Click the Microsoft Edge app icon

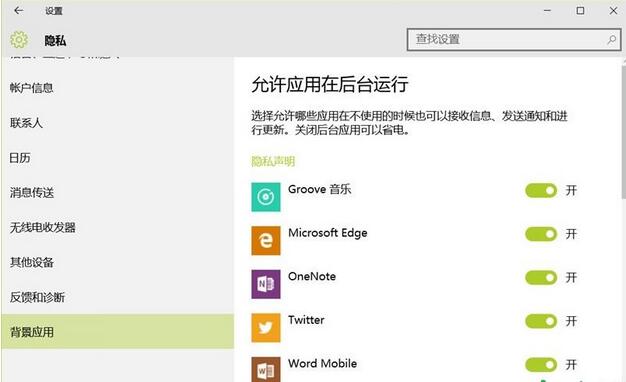click(265, 240)
